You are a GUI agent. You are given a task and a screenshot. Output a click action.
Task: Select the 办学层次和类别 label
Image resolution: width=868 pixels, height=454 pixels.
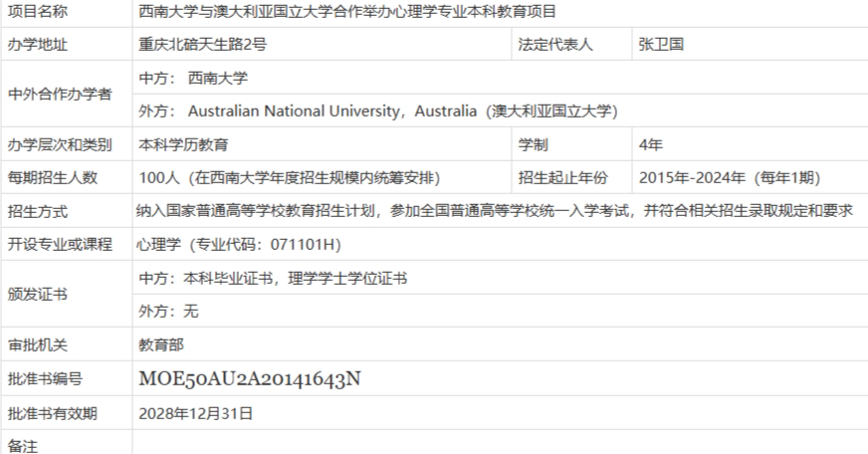60,145
